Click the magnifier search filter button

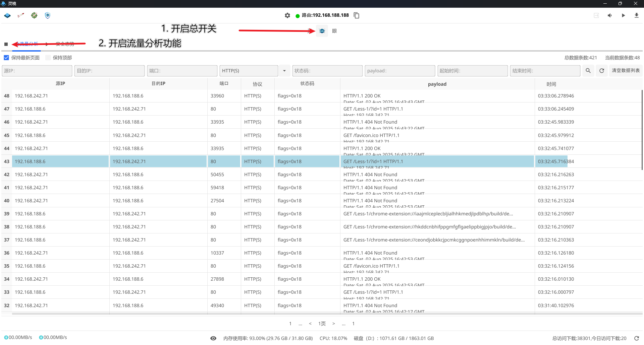[x=588, y=71]
